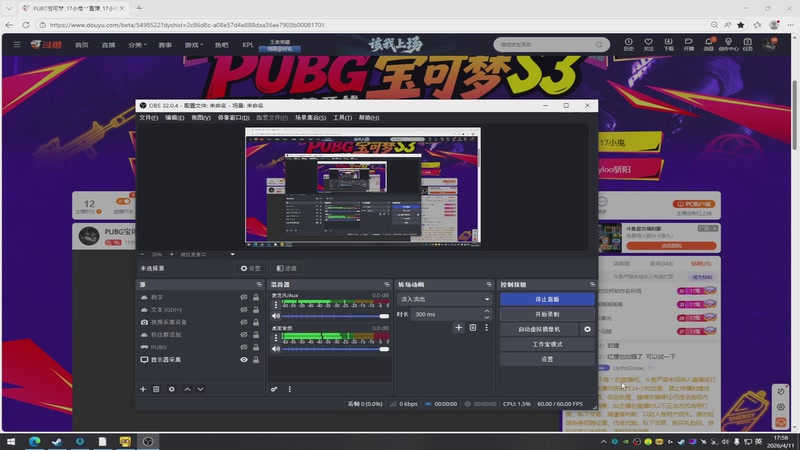Show the 视频采集设备 source

click(x=244, y=322)
